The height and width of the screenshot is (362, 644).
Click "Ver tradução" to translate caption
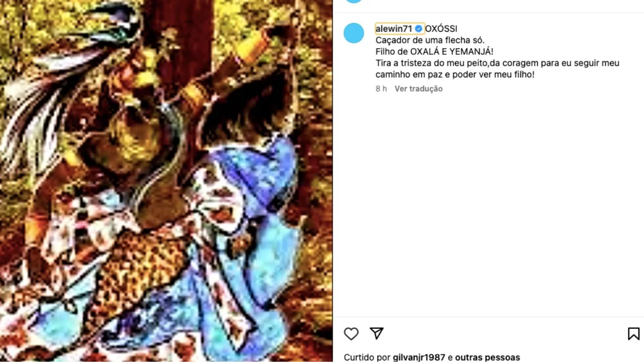(419, 88)
